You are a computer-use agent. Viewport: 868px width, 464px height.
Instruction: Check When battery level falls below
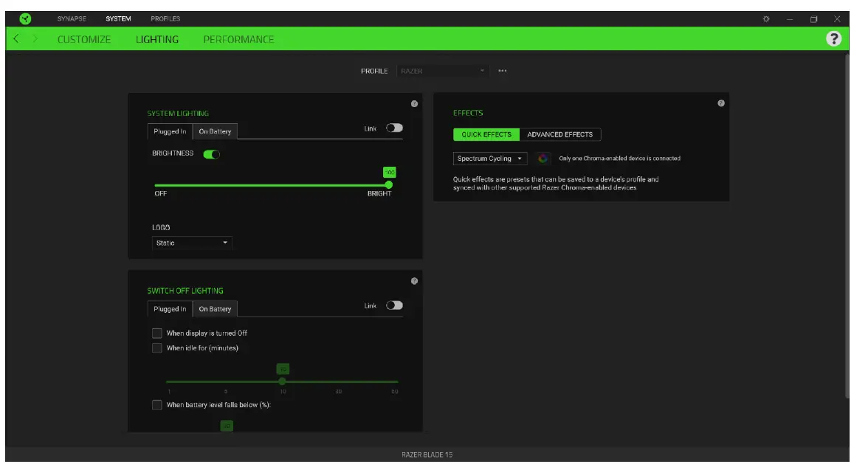157,406
